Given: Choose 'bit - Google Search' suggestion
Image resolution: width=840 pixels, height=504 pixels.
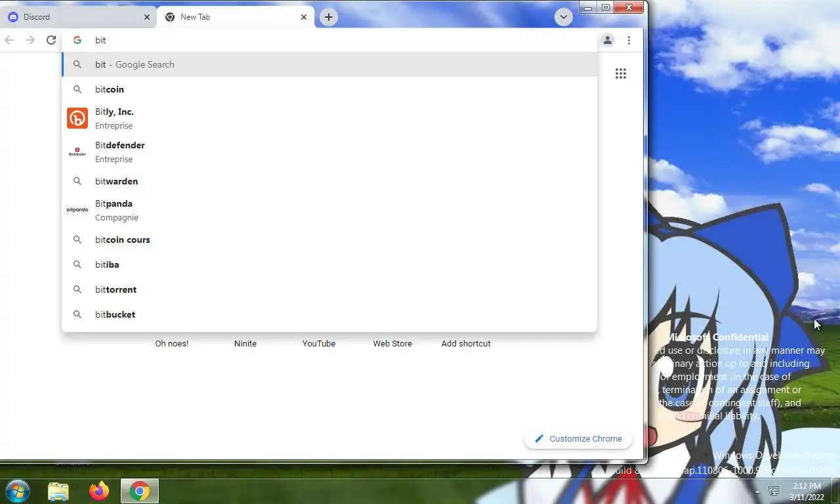Looking at the screenshot, I should 329,64.
